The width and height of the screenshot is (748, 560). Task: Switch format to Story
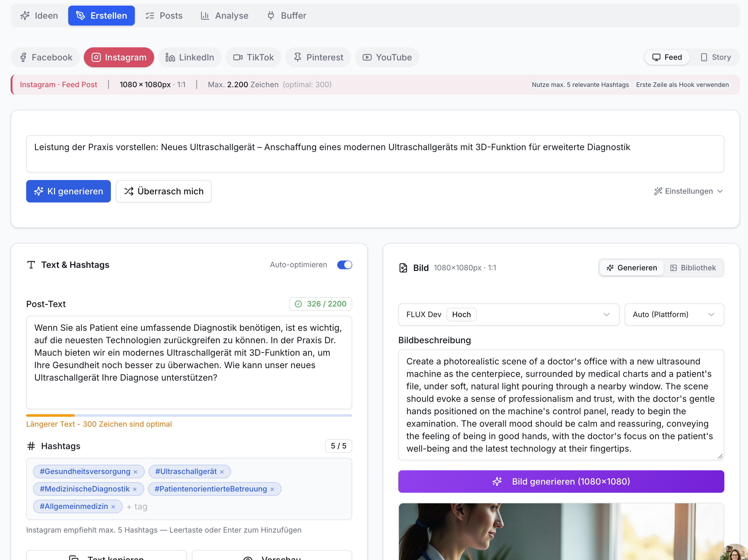coord(716,57)
